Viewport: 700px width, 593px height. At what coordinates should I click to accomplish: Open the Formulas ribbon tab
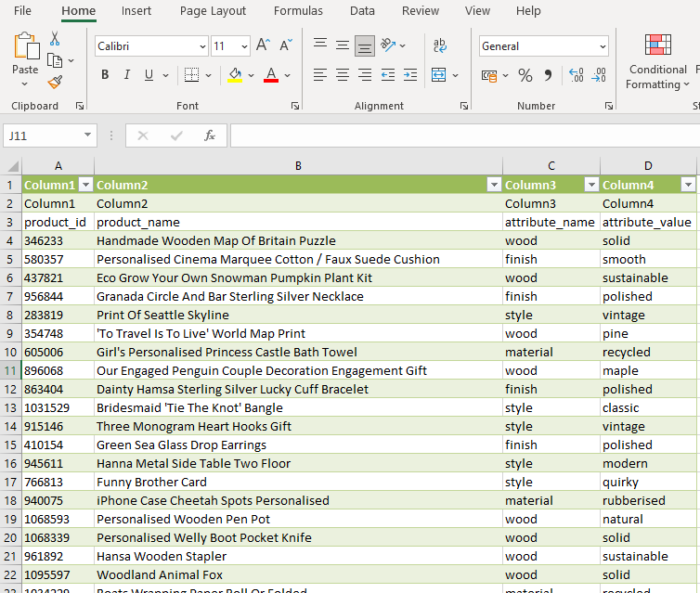(x=298, y=11)
